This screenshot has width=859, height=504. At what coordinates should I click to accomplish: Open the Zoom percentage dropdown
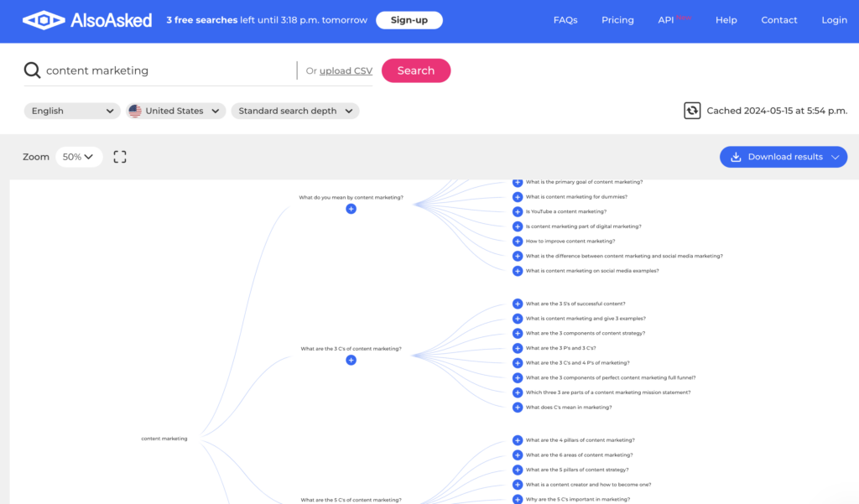[79, 156]
